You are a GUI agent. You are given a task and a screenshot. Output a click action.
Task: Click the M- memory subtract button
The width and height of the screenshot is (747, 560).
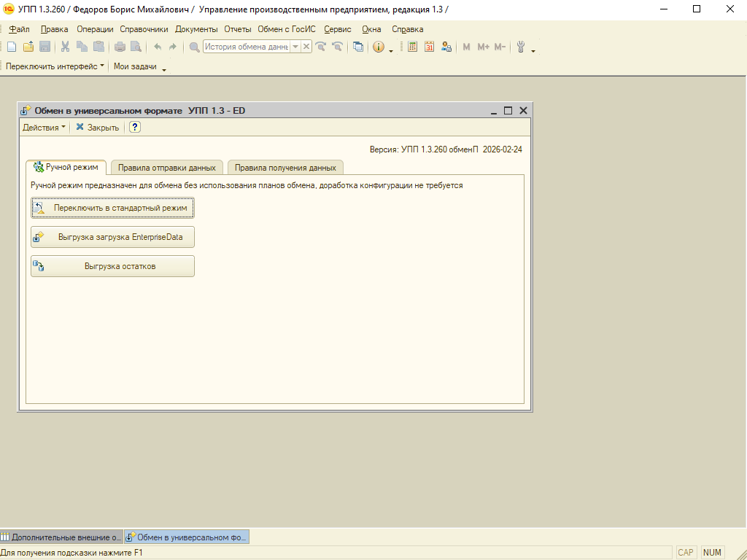pos(500,47)
